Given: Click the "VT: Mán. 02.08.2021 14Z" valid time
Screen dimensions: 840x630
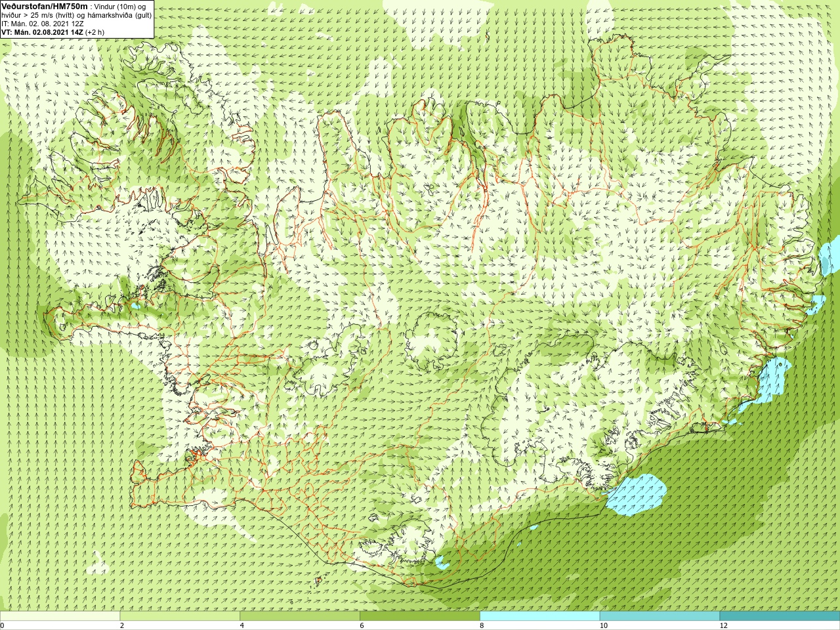Looking at the screenshot, I should pyautogui.click(x=42, y=31).
